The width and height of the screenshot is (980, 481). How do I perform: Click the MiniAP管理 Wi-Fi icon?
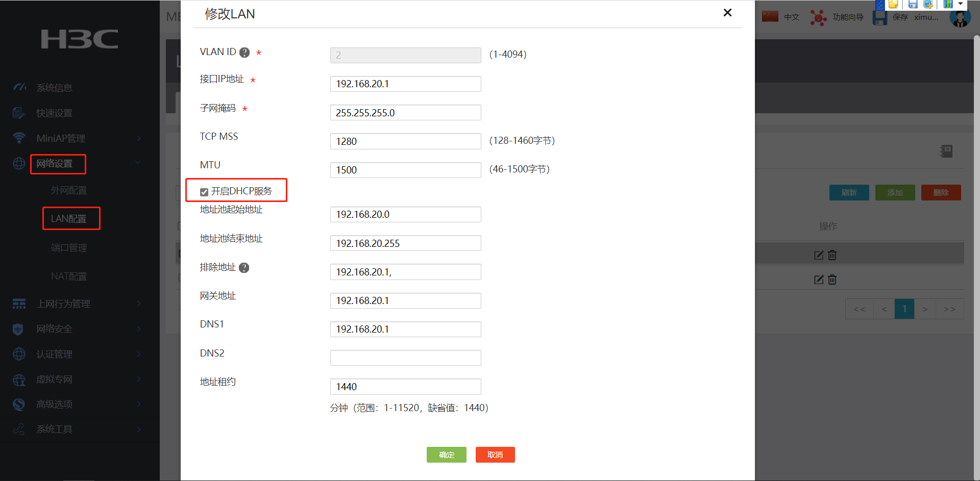tap(19, 138)
